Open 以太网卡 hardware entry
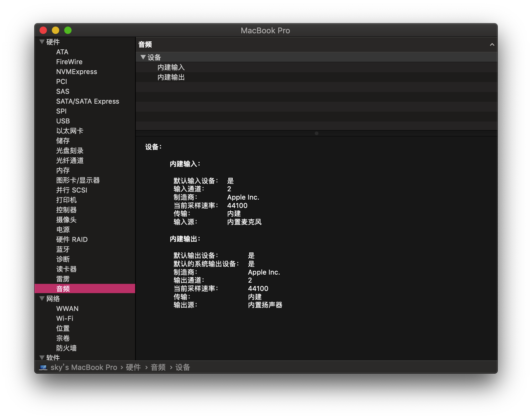Image resolution: width=532 pixels, height=419 pixels. pos(85,131)
